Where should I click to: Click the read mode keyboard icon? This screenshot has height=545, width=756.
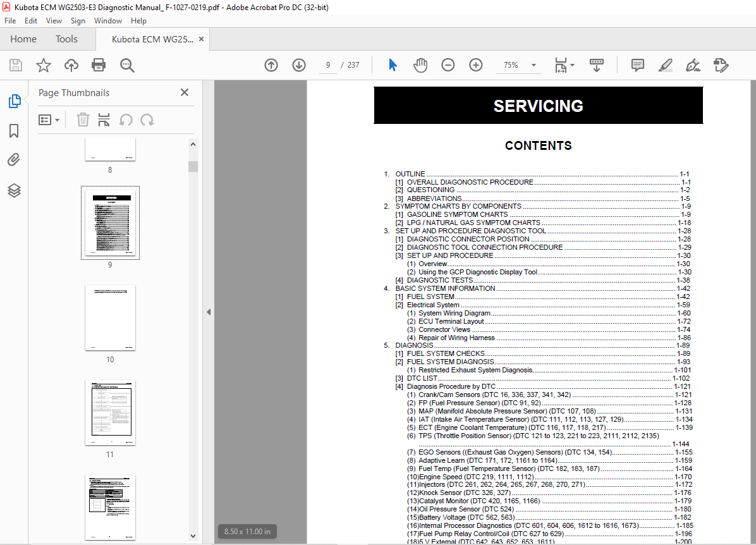[597, 65]
